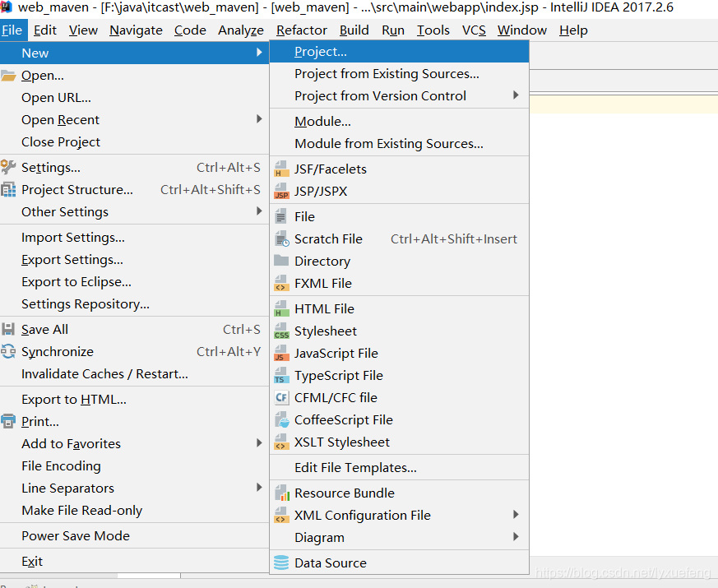Click the Synchronize arrows icon
Viewport: 718px width, 588px height.
(x=8, y=351)
